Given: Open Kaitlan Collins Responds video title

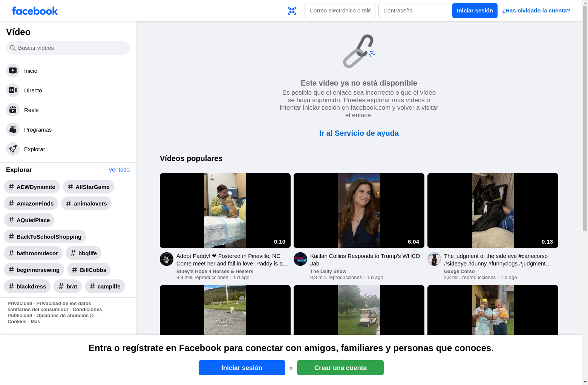Looking at the screenshot, I should [x=365, y=260].
